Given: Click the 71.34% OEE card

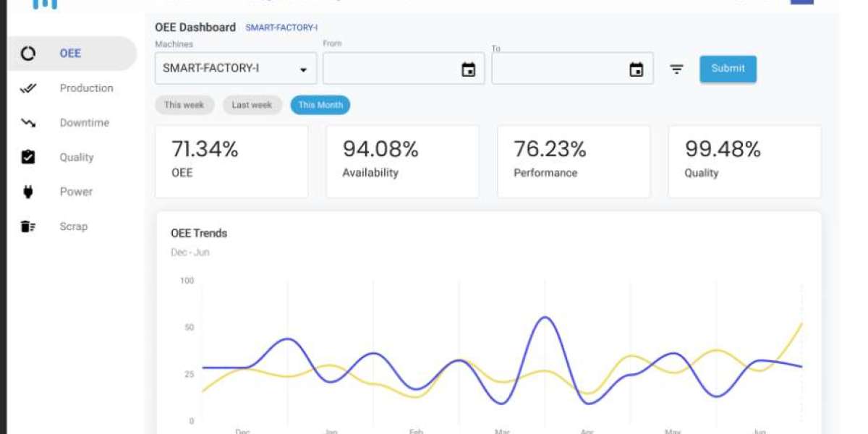Looking at the screenshot, I should 231,162.
